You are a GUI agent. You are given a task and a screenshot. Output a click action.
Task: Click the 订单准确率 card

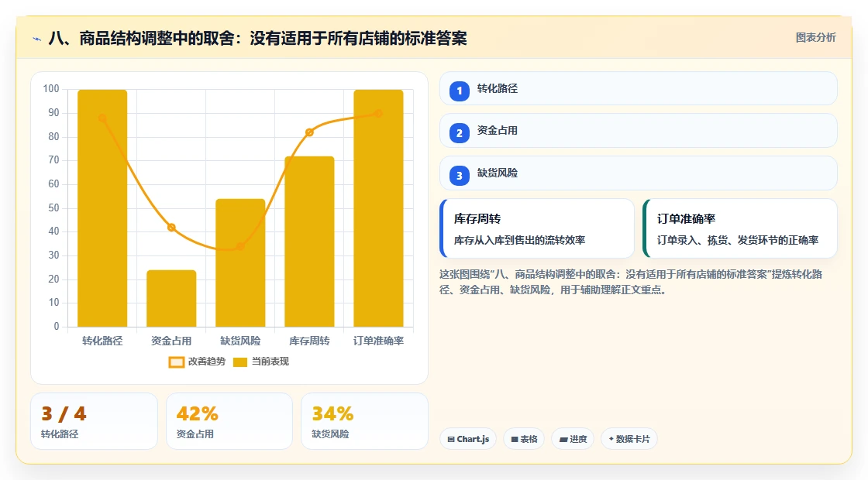pos(740,228)
